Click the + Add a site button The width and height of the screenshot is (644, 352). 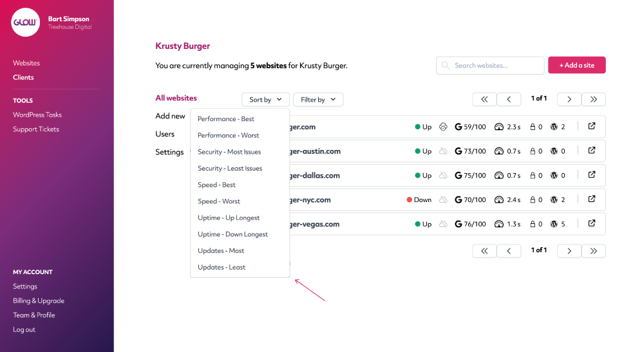(x=576, y=65)
